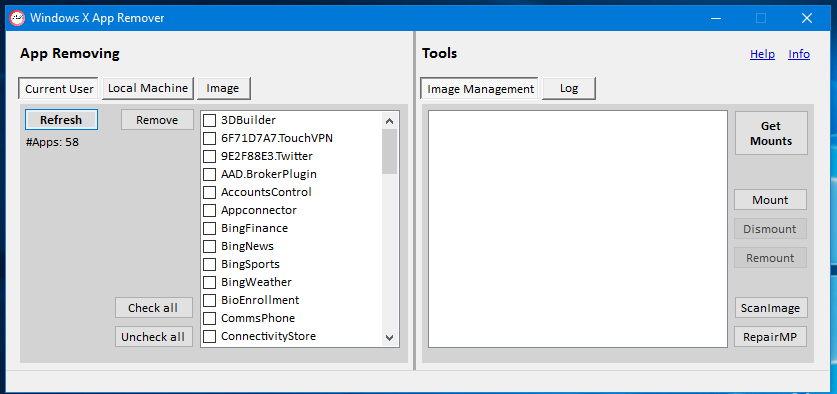Click the RepairMP button
837x394 pixels.
(x=770, y=337)
